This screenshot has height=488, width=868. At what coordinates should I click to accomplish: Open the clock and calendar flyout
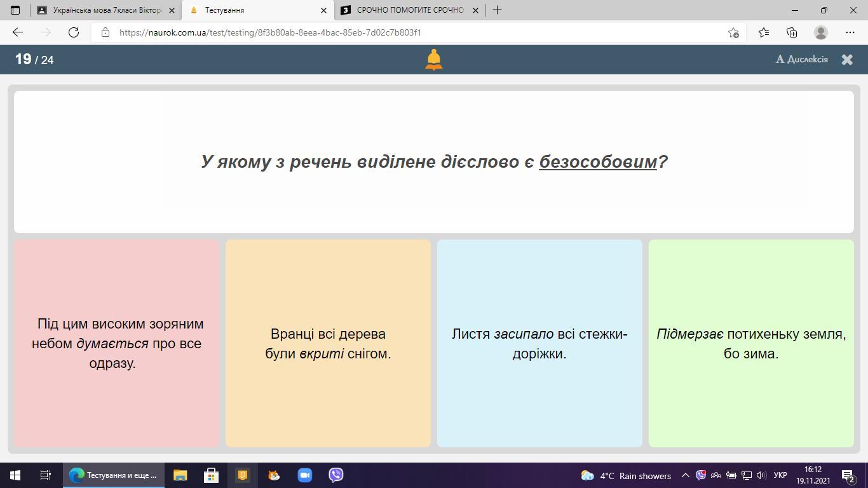[813, 475]
